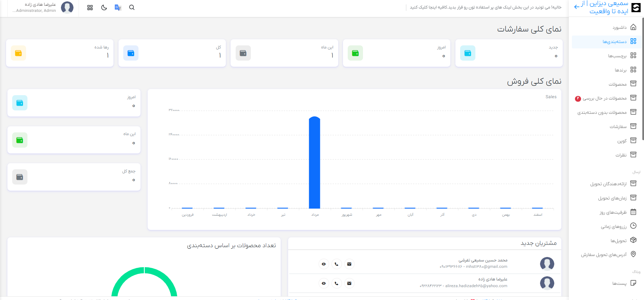Call علیرضا هادی زاده phone icon
Screen dimensions: 644x300
(x=337, y=283)
